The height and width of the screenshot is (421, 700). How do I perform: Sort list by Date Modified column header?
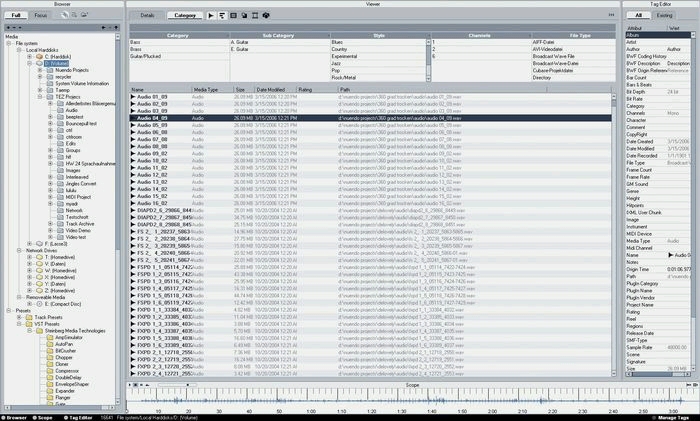pyautogui.click(x=275, y=89)
